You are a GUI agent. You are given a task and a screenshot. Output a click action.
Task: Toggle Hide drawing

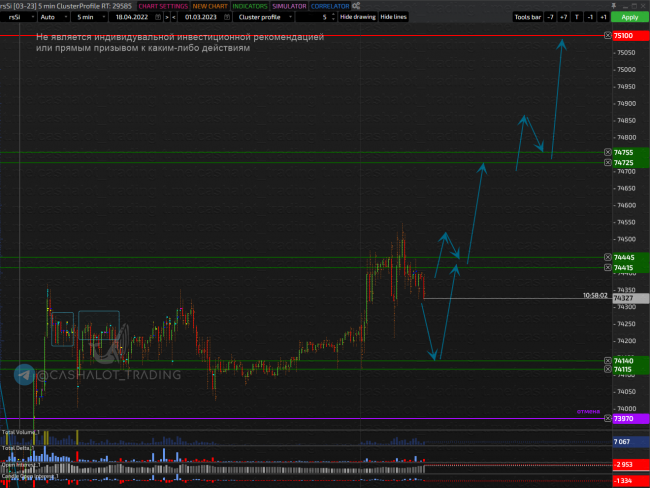(x=358, y=17)
